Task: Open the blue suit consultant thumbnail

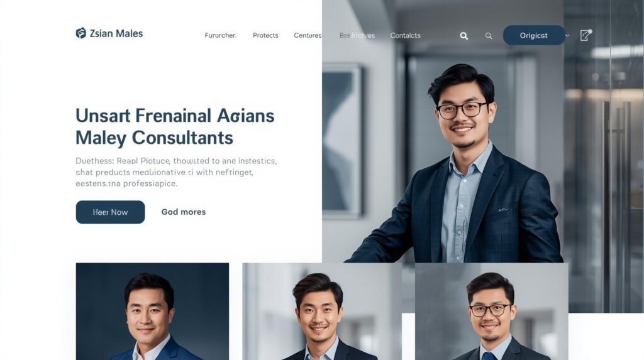Action: pyautogui.click(x=152, y=312)
